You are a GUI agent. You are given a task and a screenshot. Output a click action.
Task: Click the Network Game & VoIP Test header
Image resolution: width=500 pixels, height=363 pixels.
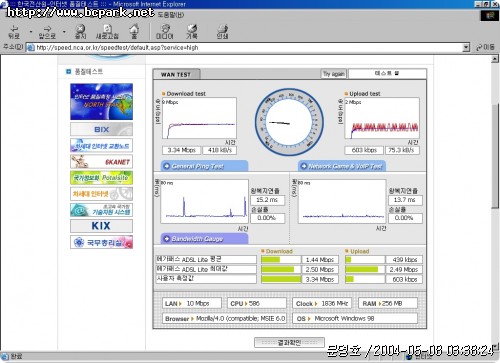tap(342, 166)
